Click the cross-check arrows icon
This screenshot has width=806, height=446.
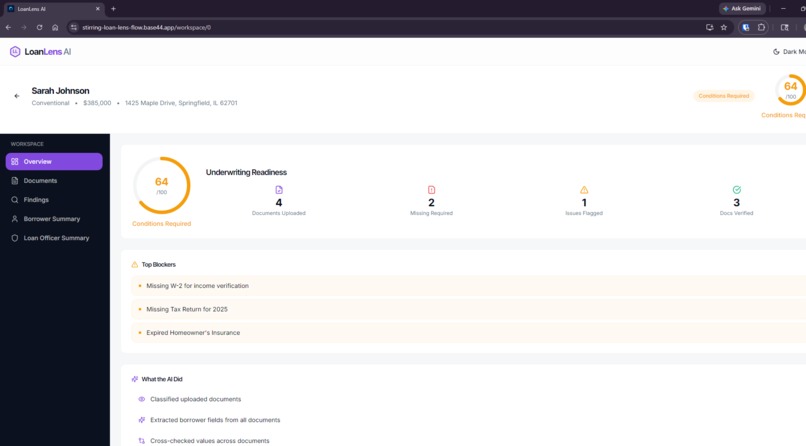(141, 441)
